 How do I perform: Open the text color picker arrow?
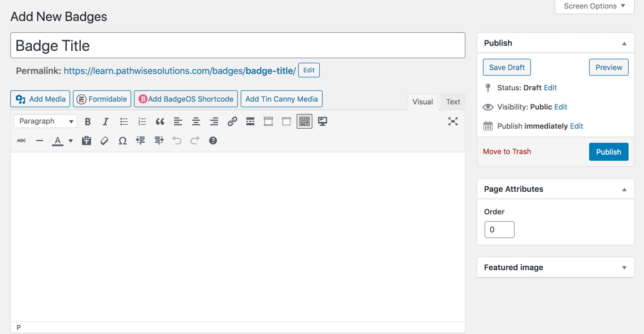[x=71, y=141]
